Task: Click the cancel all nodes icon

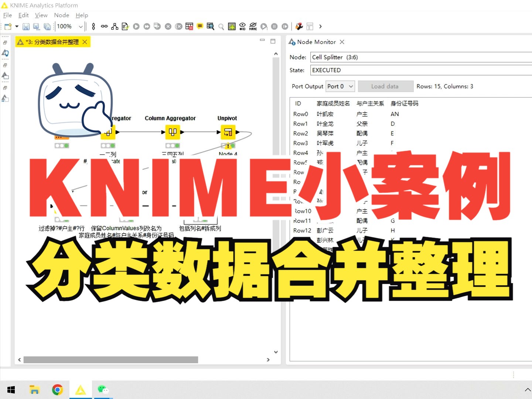Action: coord(178,26)
